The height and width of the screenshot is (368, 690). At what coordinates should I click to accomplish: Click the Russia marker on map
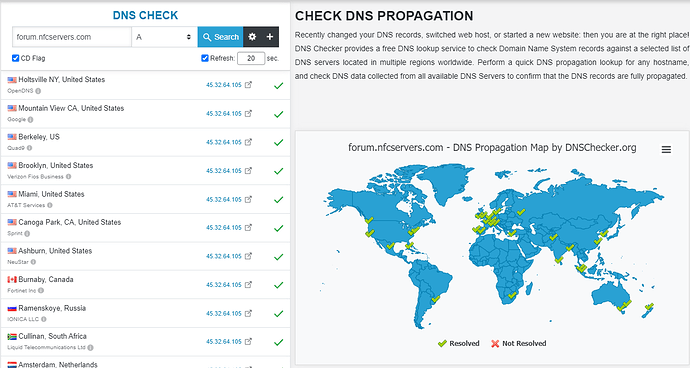[521, 212]
